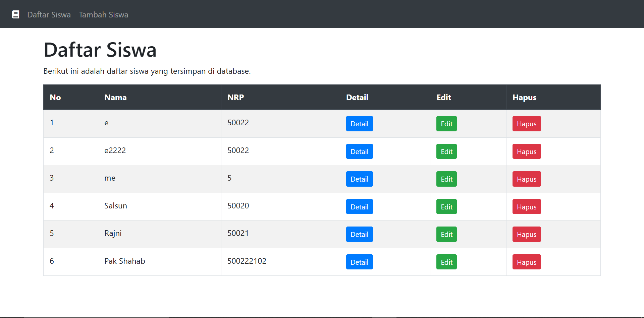Edit Rajni's entry
The height and width of the screenshot is (318, 644).
point(446,234)
